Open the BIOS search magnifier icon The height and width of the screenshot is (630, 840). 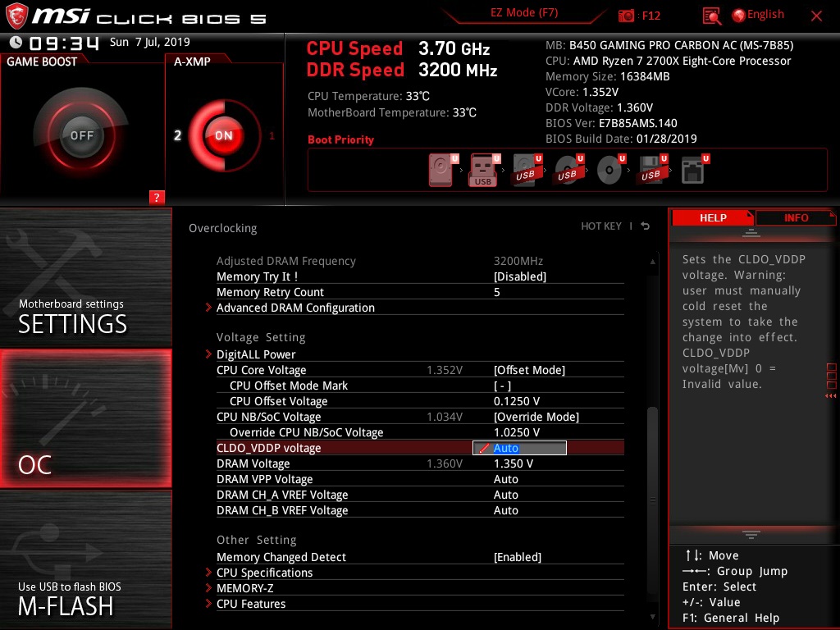[711, 16]
